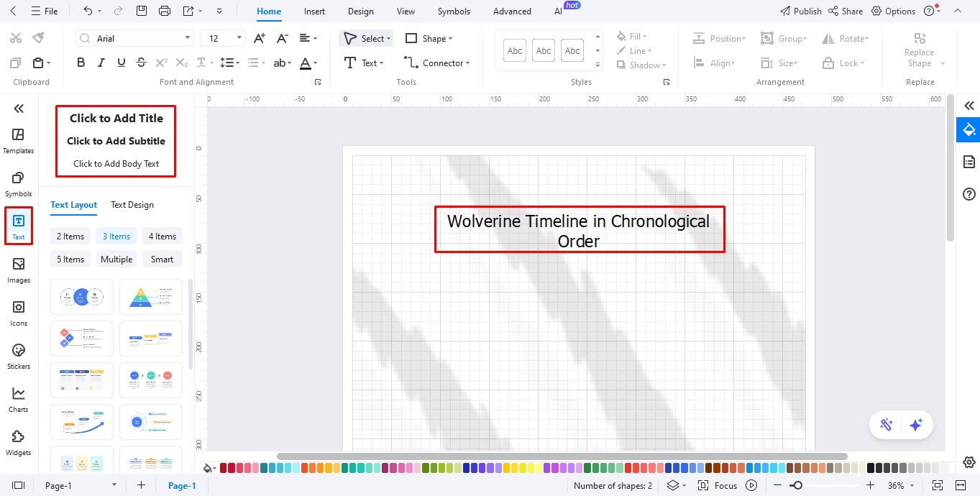Toggle strikethrough formatting
This screenshot has height=496, width=980.
click(141, 63)
